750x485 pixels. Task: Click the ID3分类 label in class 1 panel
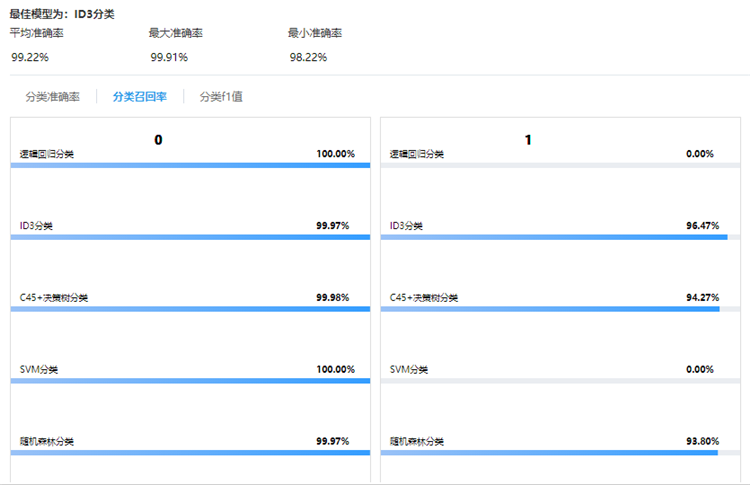coord(406,226)
